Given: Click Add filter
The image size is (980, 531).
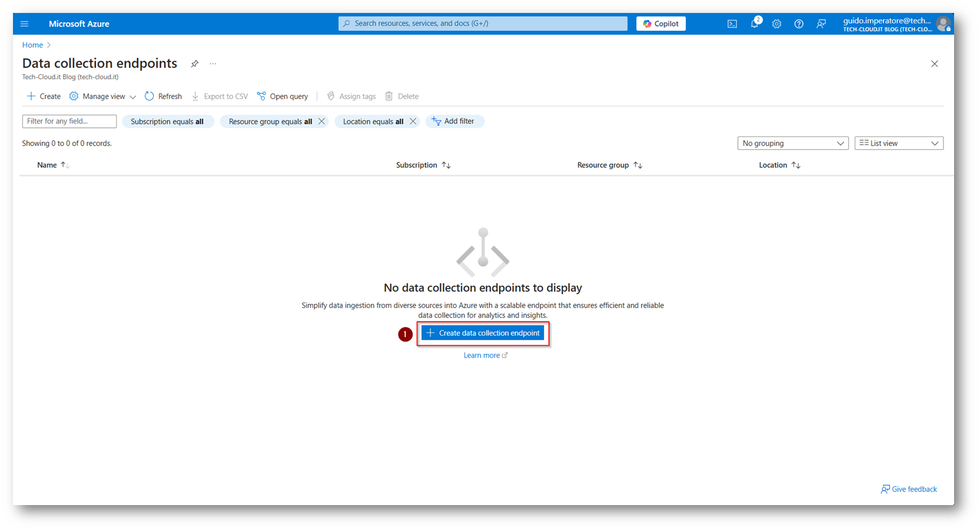Looking at the screenshot, I should tap(454, 122).
